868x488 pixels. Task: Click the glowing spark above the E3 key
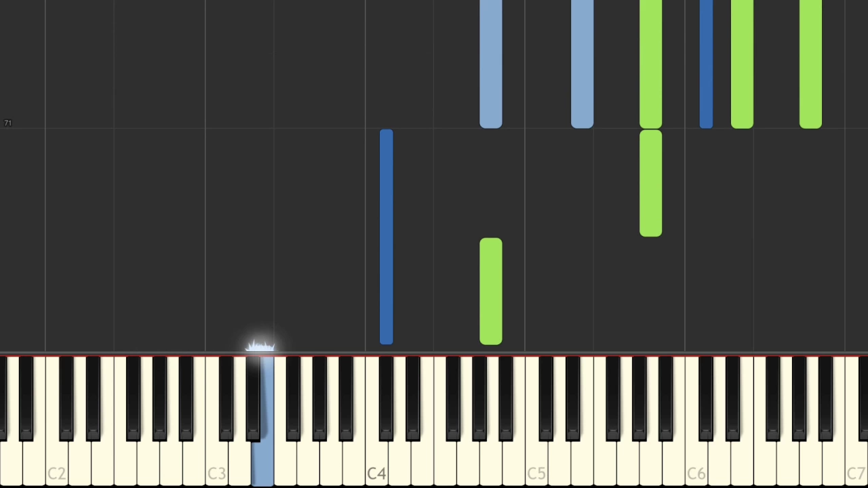pyautogui.click(x=260, y=348)
